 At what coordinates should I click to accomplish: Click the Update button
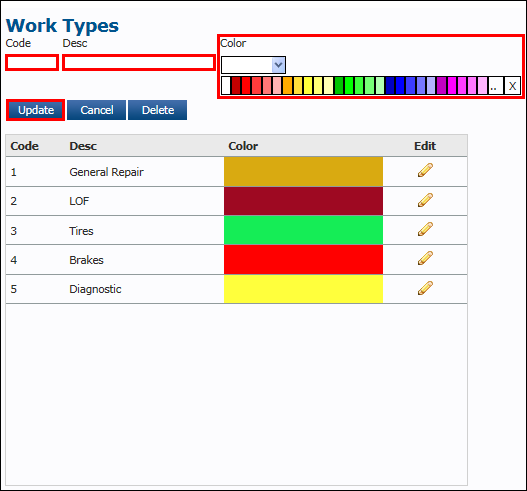tap(36, 110)
